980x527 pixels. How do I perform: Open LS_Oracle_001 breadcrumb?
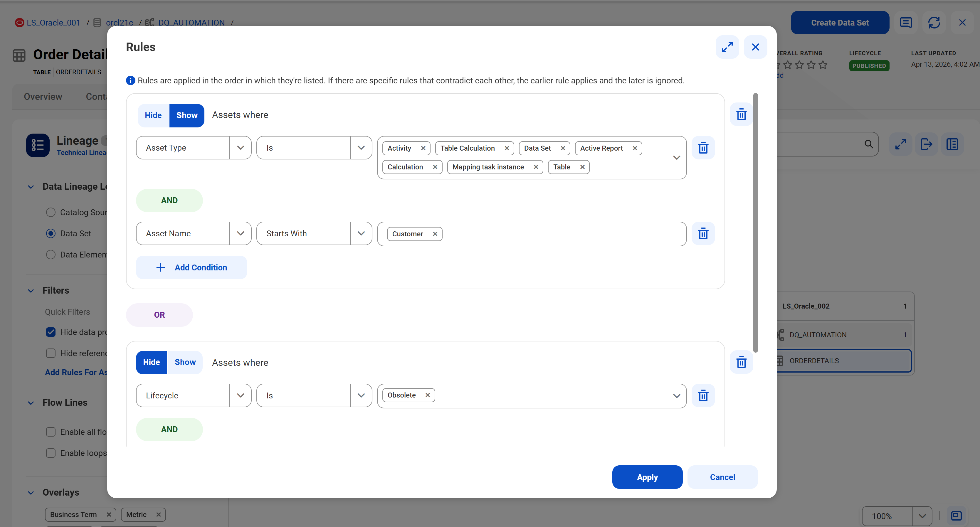click(53, 23)
